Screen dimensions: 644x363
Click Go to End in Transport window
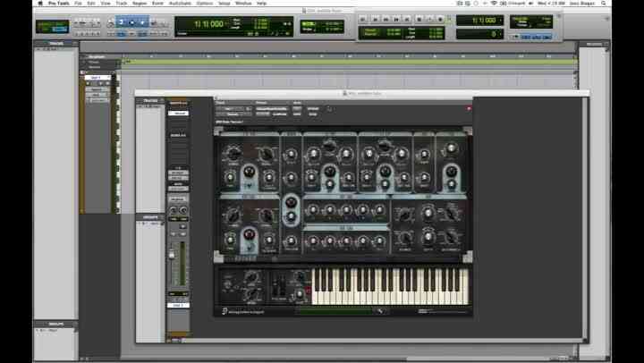tap(407, 19)
